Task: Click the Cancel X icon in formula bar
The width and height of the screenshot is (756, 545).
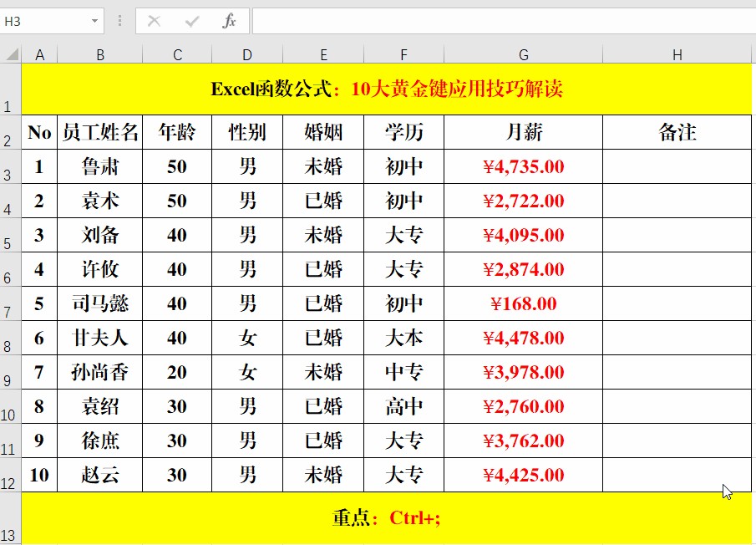Action: [154, 21]
